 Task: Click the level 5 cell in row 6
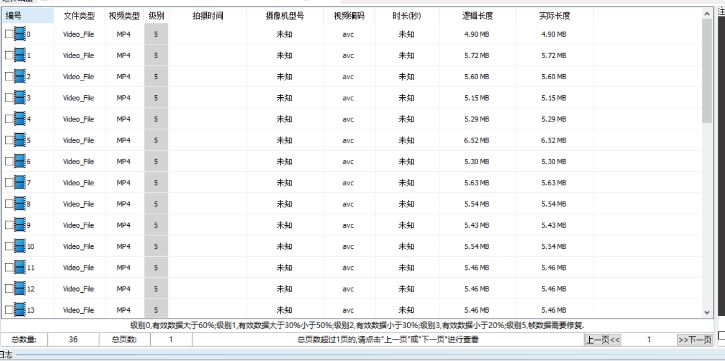[156, 162]
